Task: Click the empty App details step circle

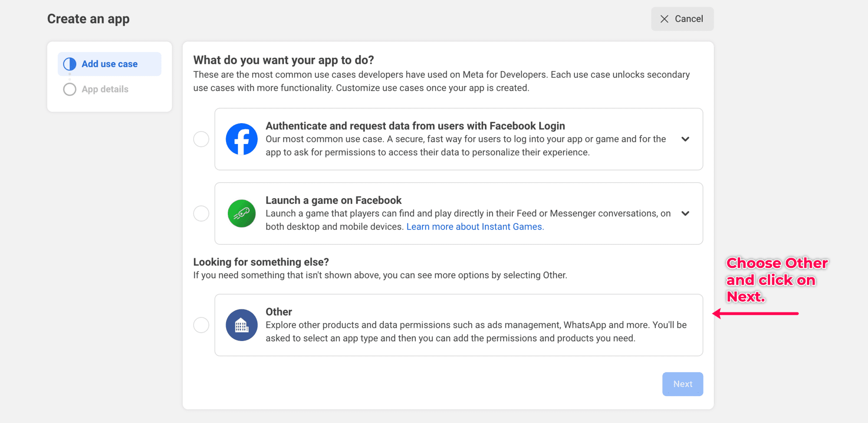Action: (70, 89)
